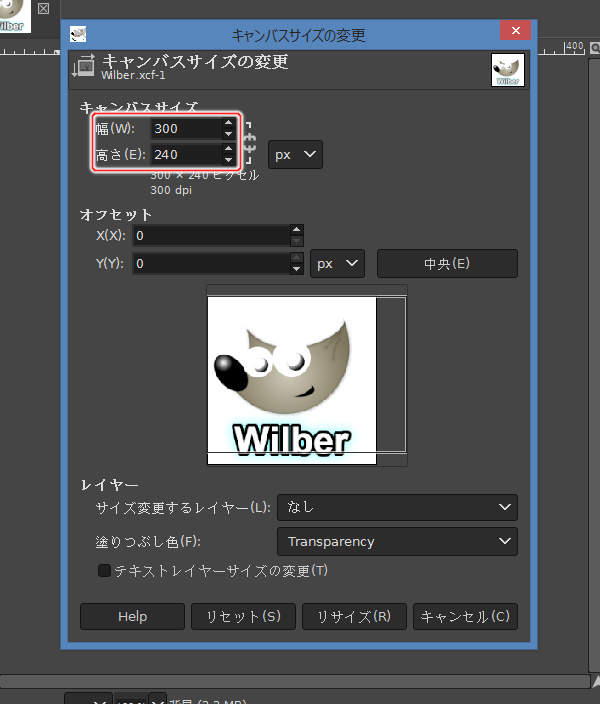Click the '300 dpi' resolution text
The image size is (600, 704).
tap(171, 190)
